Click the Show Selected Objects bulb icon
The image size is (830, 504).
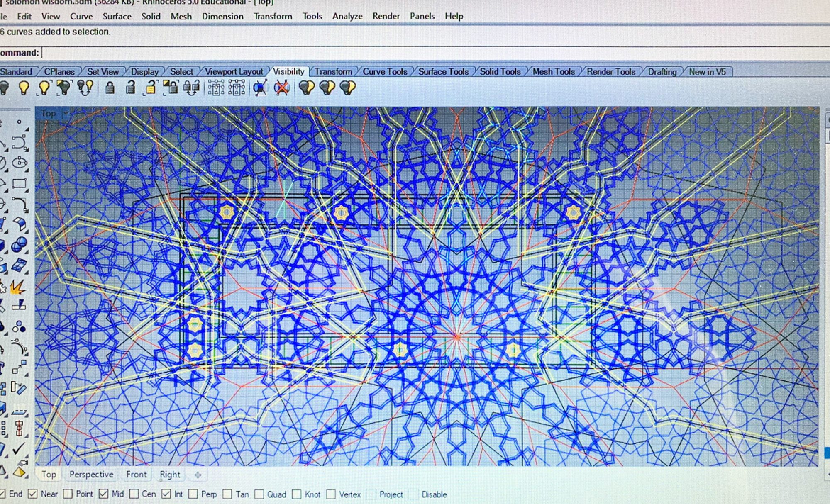pos(44,88)
